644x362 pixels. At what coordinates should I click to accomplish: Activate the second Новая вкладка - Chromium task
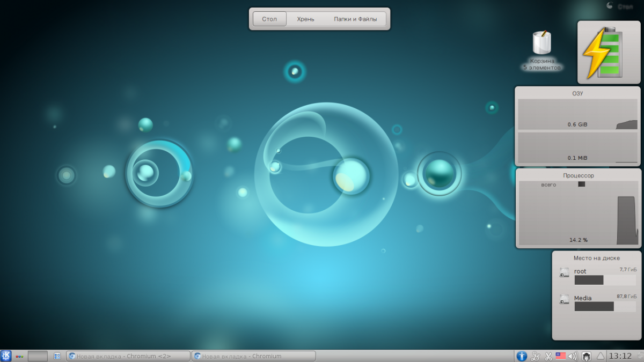click(x=253, y=356)
